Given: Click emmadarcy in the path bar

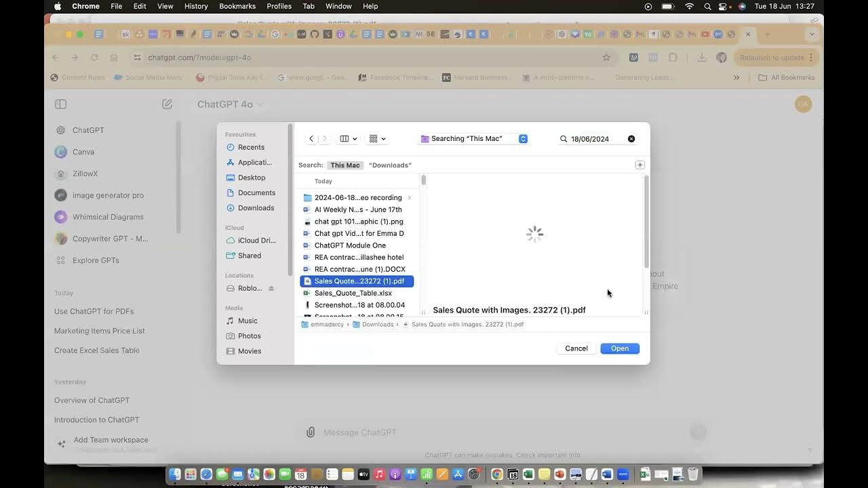Looking at the screenshot, I should 323,325.
